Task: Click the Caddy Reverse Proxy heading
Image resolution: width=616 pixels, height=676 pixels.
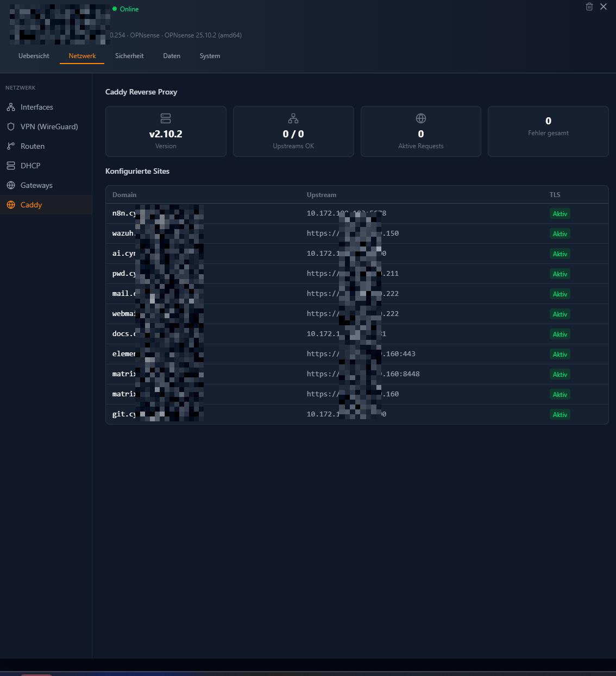Action: [141, 92]
